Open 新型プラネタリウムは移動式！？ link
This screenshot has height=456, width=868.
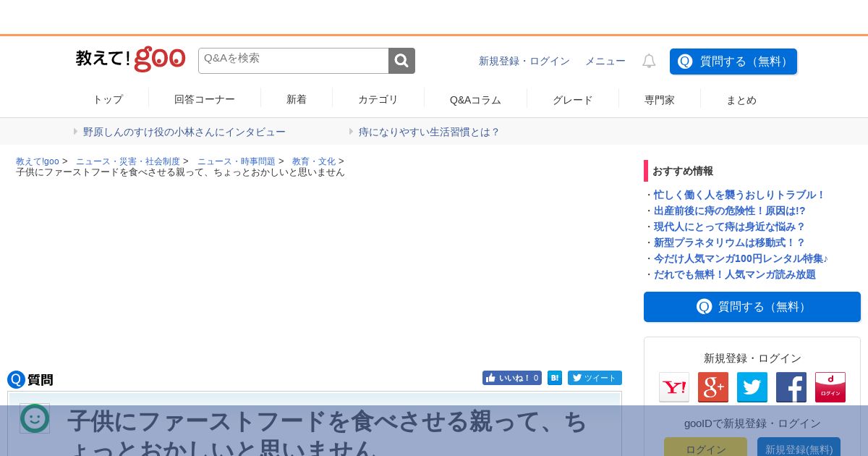(x=730, y=242)
